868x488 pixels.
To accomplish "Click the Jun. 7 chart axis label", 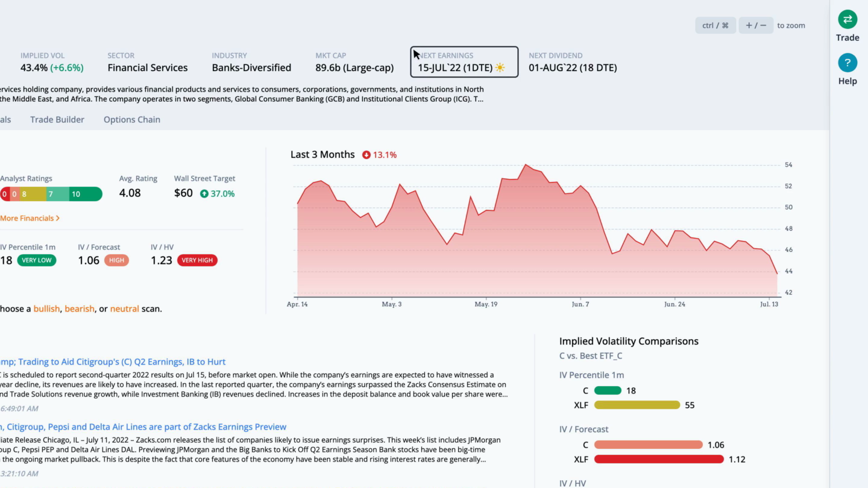I will 580,304.
